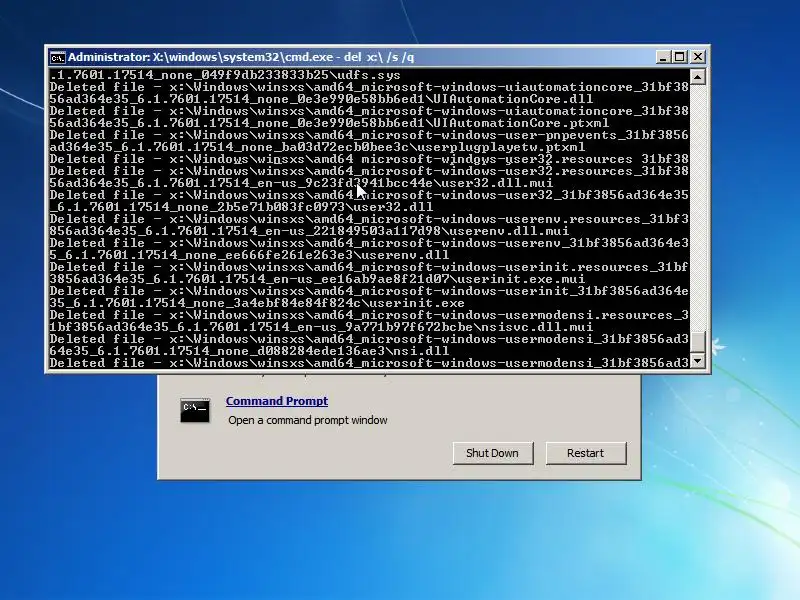The height and width of the screenshot is (600, 800).
Task: Click the 'Open a command prompt window' description
Action: 308,420
